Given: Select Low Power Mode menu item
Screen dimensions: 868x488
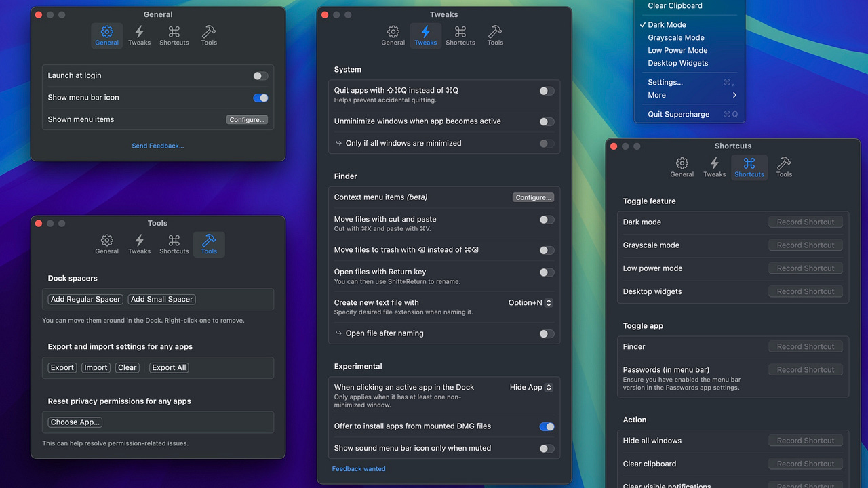Looking at the screenshot, I should click(x=690, y=51).
